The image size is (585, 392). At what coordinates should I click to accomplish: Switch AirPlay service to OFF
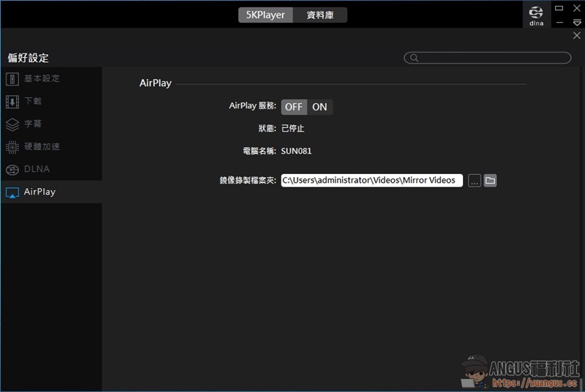point(294,107)
